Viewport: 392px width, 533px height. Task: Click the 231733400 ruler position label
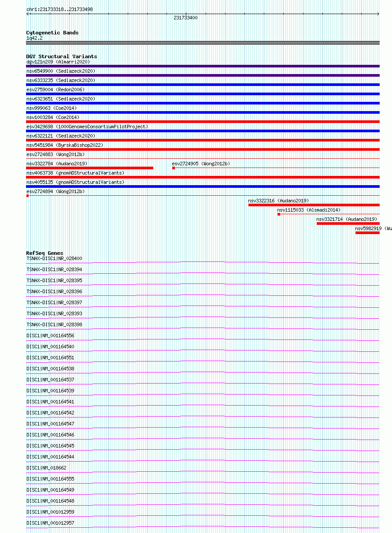click(186, 18)
